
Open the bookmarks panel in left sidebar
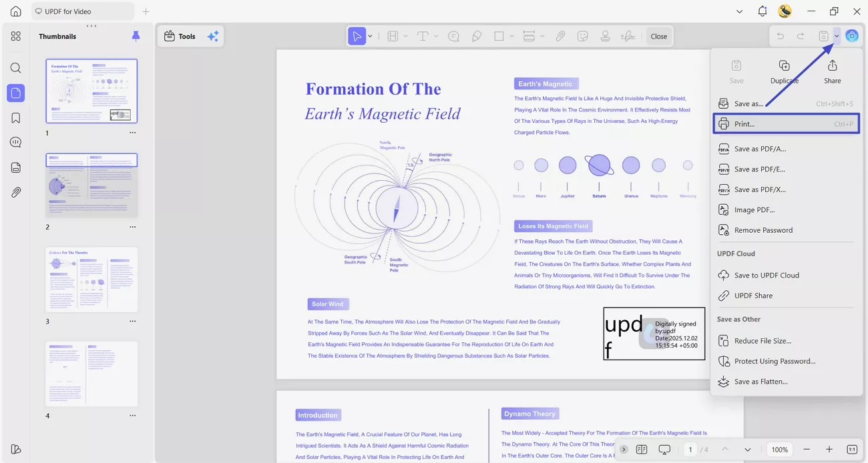(15, 118)
